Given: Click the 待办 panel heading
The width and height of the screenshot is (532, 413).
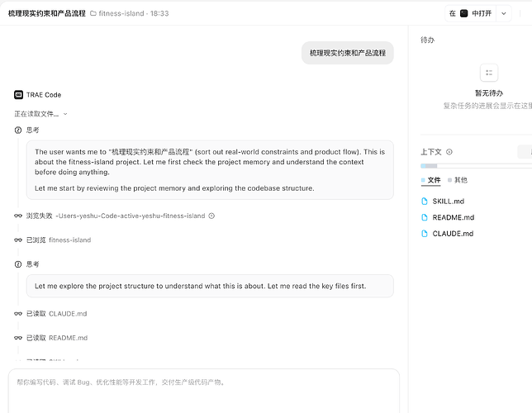Looking at the screenshot, I should click(x=428, y=40).
